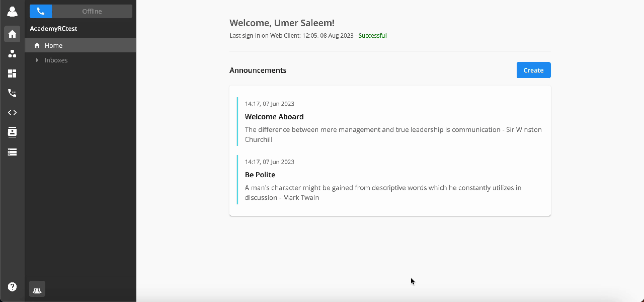Select the Home icon in left rail
This screenshot has height=302, width=644.
(x=12, y=34)
